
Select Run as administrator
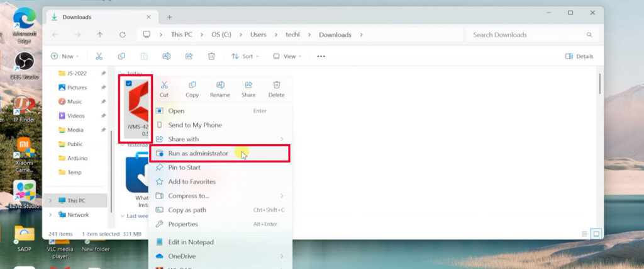click(x=198, y=153)
